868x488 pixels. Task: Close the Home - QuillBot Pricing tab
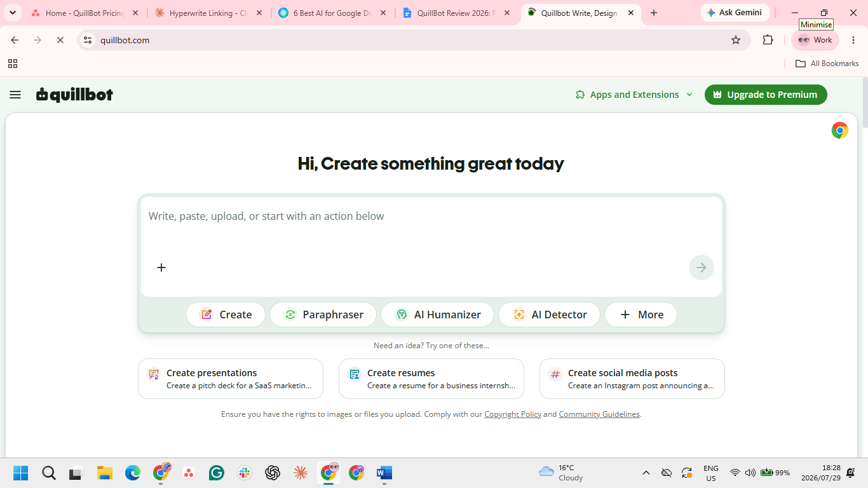(x=135, y=13)
